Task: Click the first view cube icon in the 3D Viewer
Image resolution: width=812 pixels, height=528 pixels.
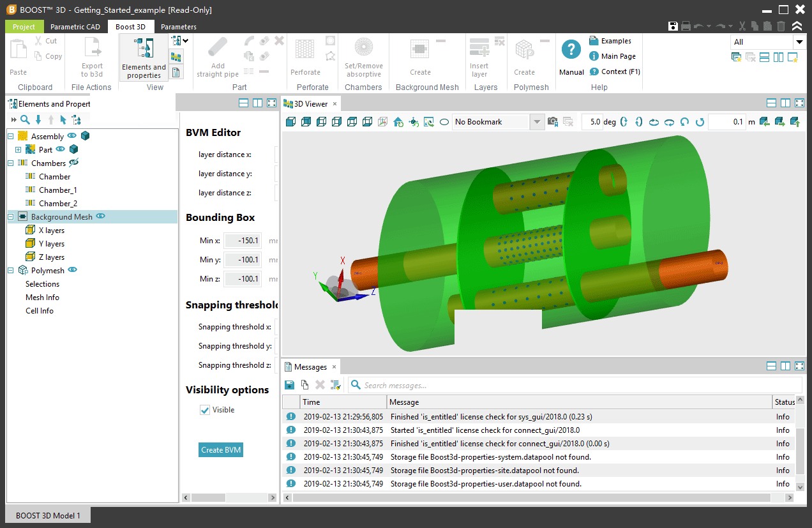Action: (x=290, y=121)
